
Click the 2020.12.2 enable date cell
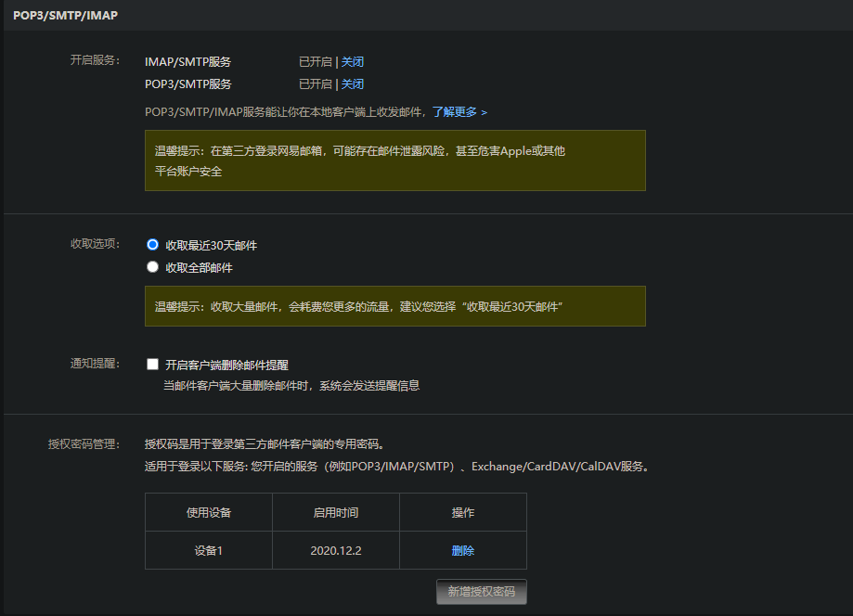coord(335,550)
